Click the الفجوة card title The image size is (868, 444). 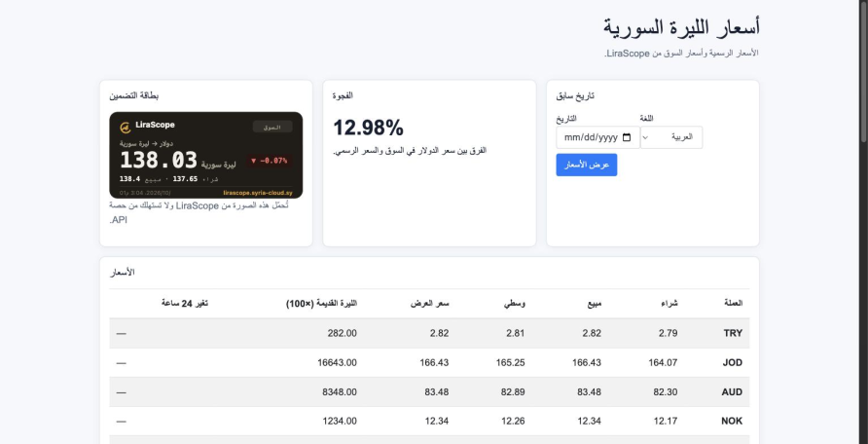(343, 95)
